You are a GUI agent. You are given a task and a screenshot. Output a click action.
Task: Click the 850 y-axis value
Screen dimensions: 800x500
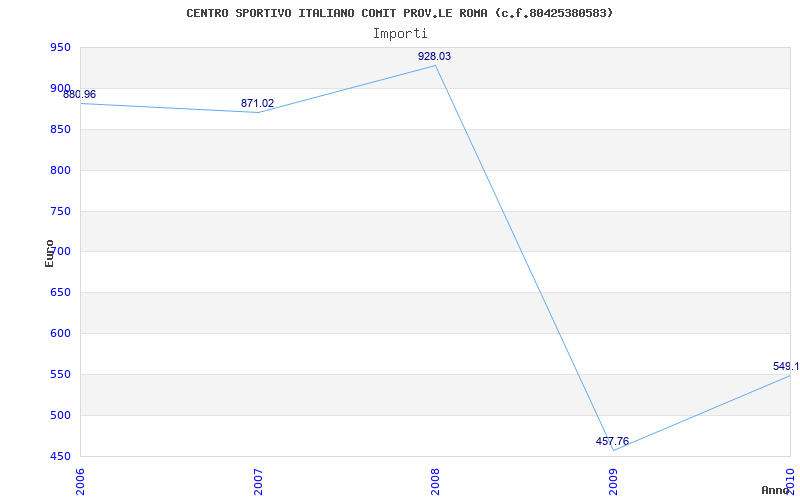pyautogui.click(x=60, y=130)
